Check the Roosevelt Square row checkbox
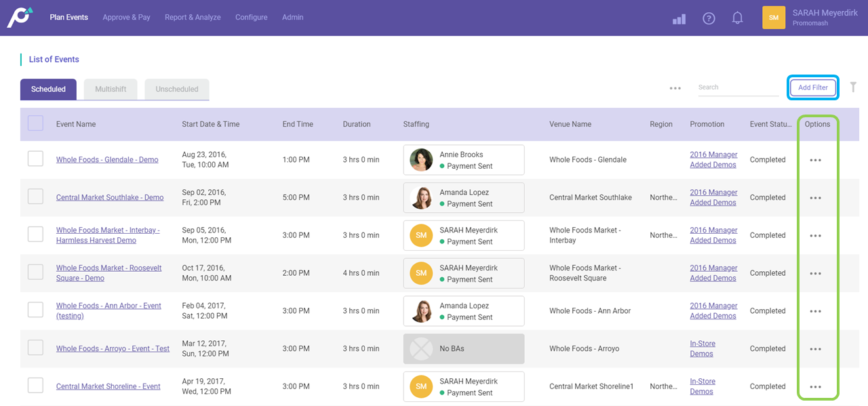 [x=35, y=272]
